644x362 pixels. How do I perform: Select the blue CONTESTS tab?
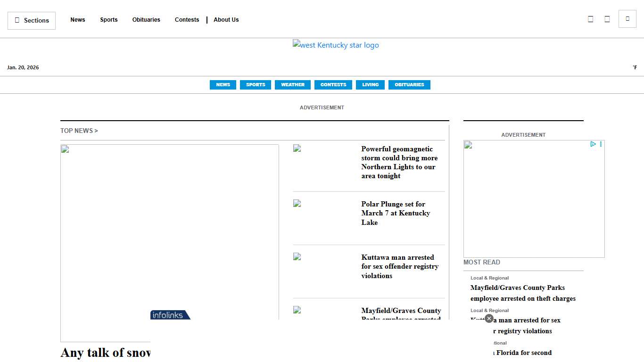[x=333, y=85]
